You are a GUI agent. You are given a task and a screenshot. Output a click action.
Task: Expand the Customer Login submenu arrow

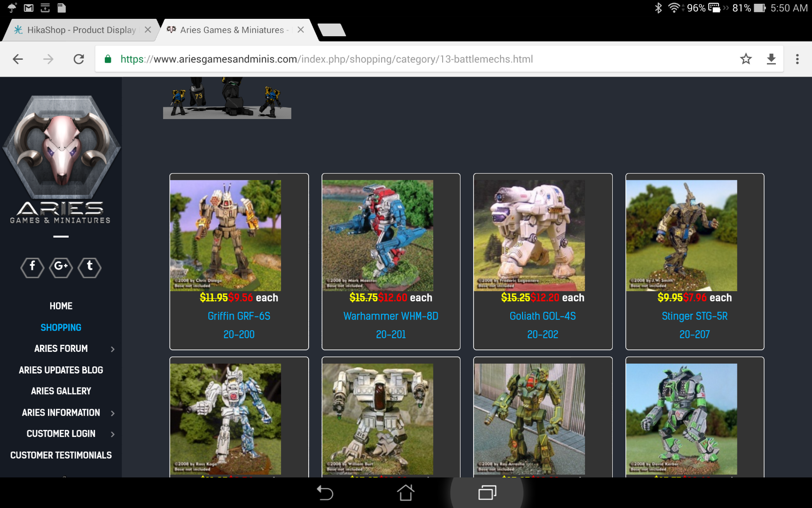[113, 434]
